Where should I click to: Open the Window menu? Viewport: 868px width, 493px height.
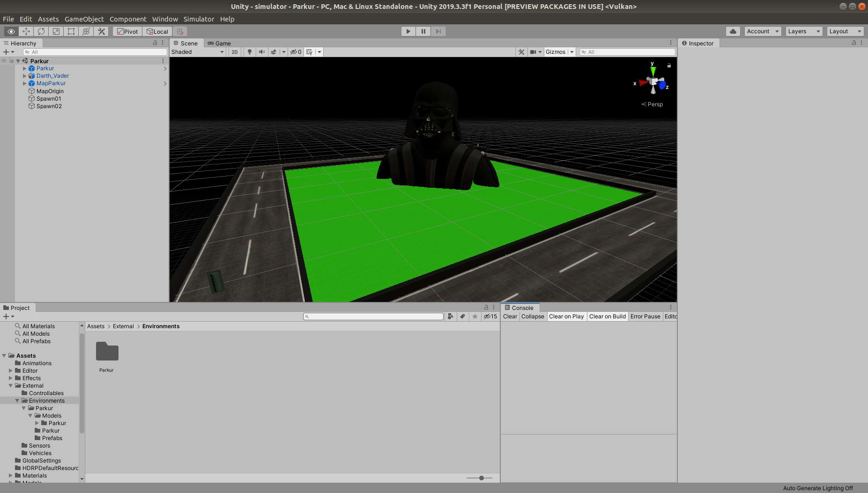tap(165, 19)
